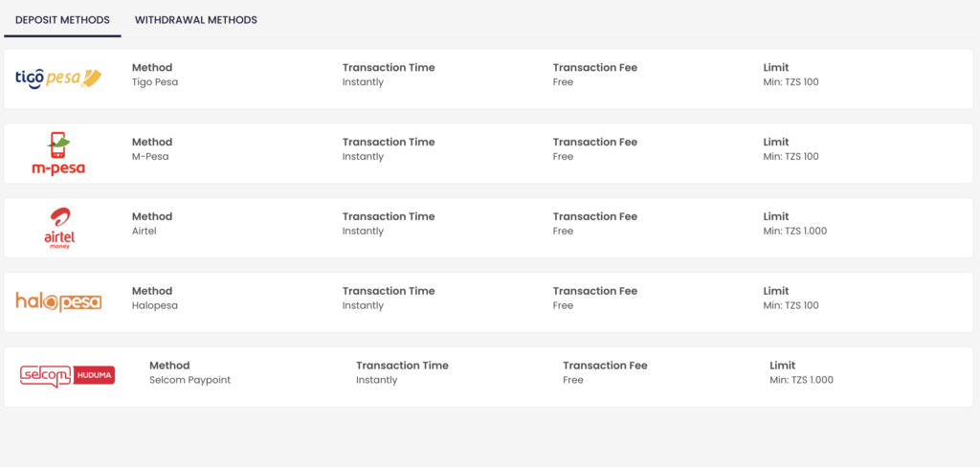Choose the Halopesa method name text
The image size is (980, 467).
[155, 305]
